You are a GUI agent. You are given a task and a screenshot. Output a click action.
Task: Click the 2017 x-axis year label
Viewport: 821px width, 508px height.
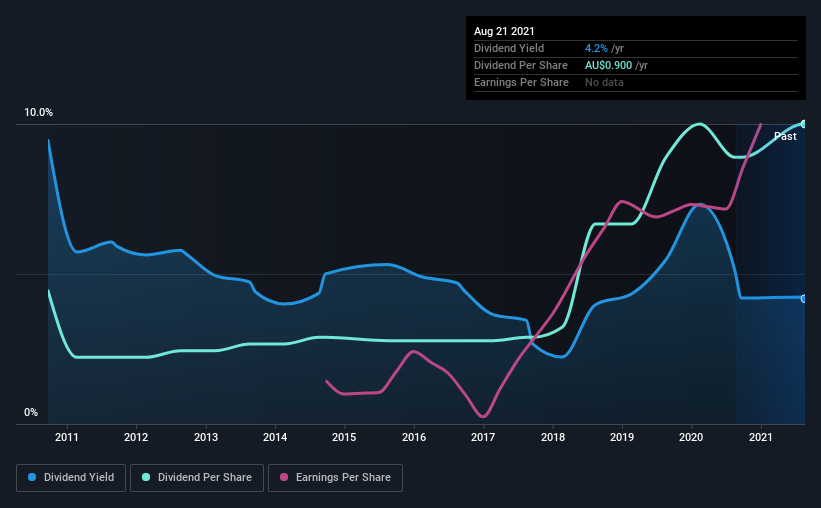483,437
